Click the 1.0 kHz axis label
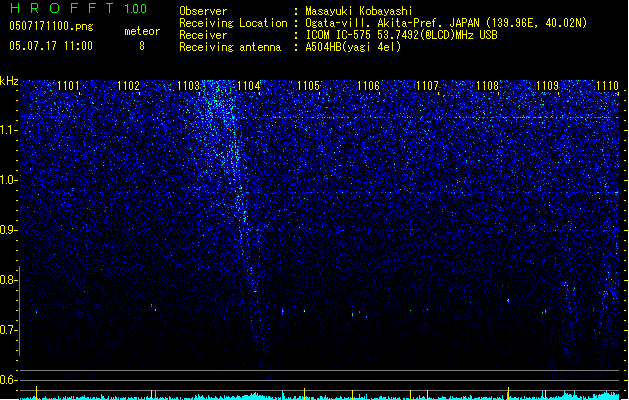The height and width of the screenshot is (400, 629). [8, 180]
